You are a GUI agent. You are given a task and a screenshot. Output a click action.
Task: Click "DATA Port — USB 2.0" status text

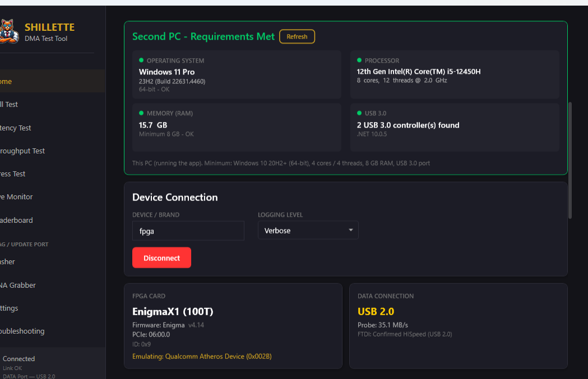pos(29,376)
